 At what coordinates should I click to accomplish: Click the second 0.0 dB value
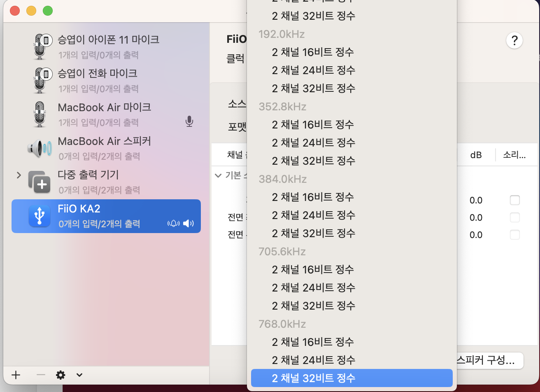point(476,217)
